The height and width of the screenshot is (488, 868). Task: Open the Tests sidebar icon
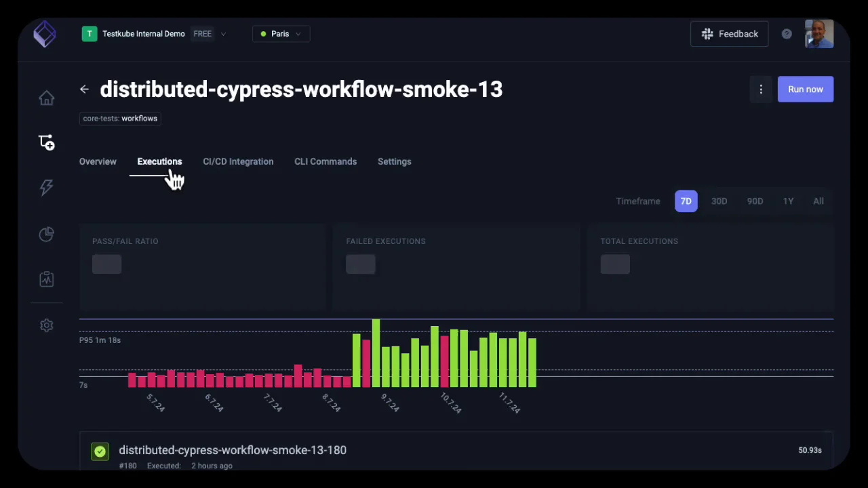[x=46, y=142]
